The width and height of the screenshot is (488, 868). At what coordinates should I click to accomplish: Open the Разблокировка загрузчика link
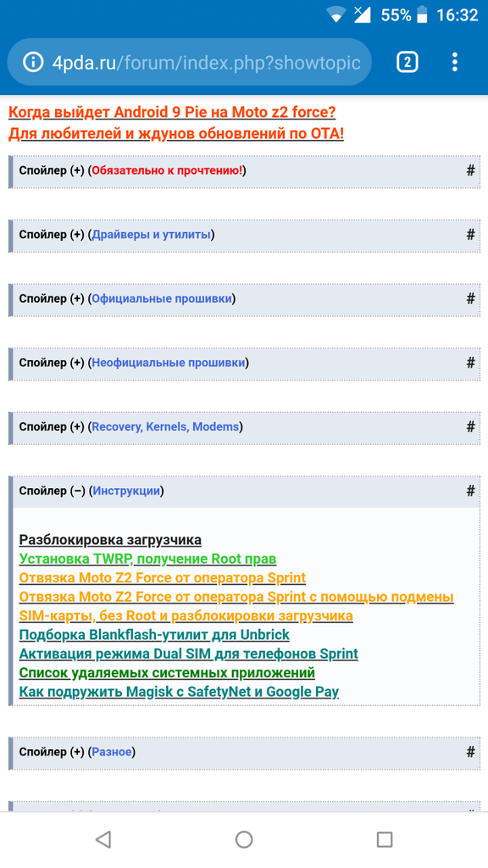click(110, 540)
